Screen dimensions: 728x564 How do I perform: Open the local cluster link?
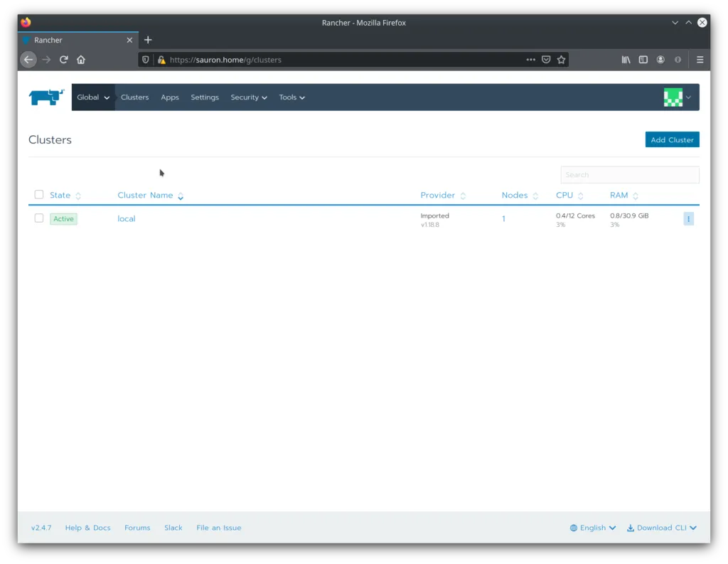point(127,219)
